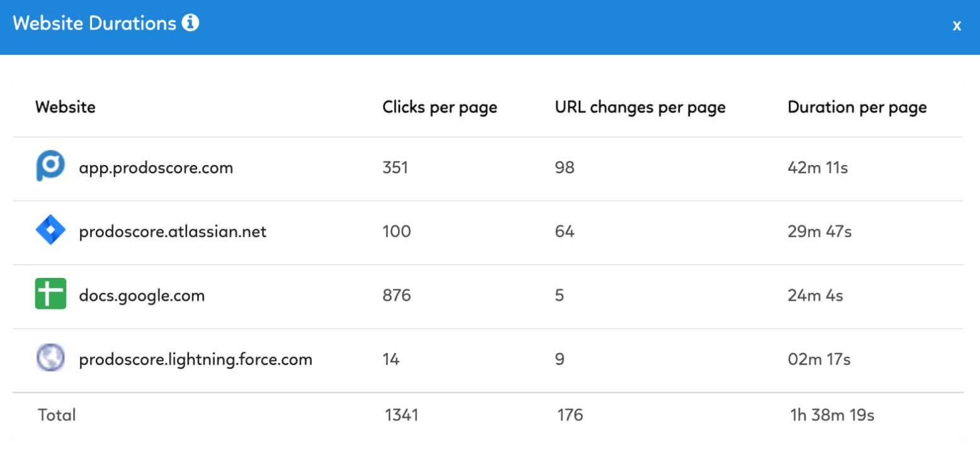
Task: Click the Total row label
Action: click(x=57, y=415)
